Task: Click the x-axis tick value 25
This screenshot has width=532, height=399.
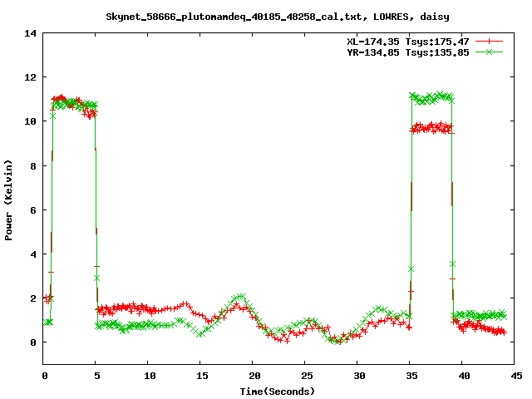Action: tap(307, 376)
